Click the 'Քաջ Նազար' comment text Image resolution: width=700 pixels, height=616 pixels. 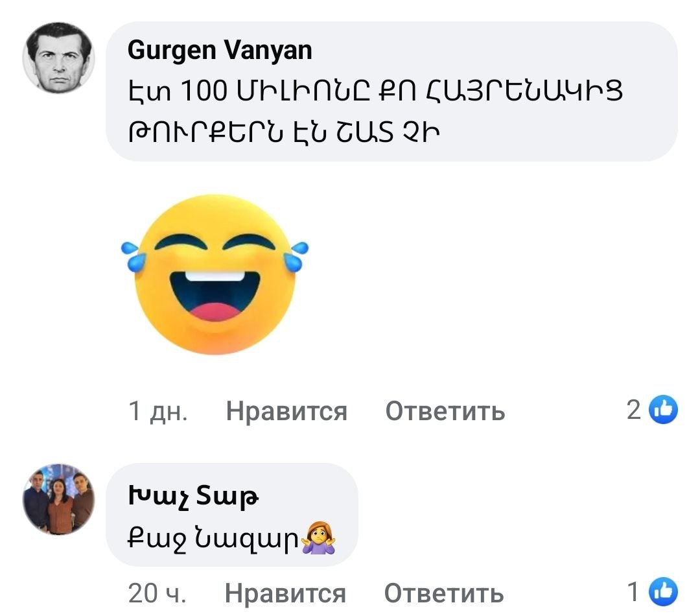(x=213, y=538)
